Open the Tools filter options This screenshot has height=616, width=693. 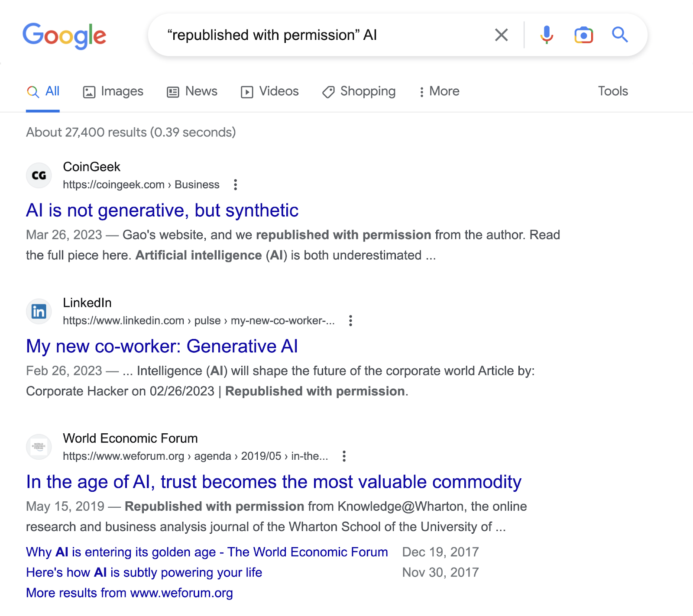tap(613, 91)
